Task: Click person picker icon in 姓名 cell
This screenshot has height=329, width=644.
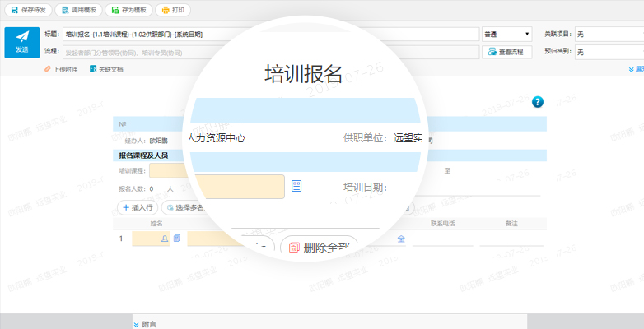Action: click(166, 239)
